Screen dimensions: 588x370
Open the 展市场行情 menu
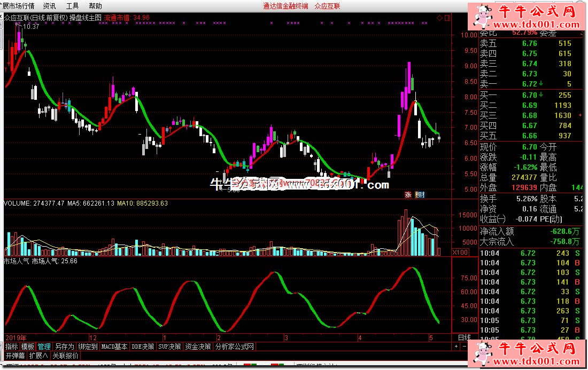tap(18, 6)
